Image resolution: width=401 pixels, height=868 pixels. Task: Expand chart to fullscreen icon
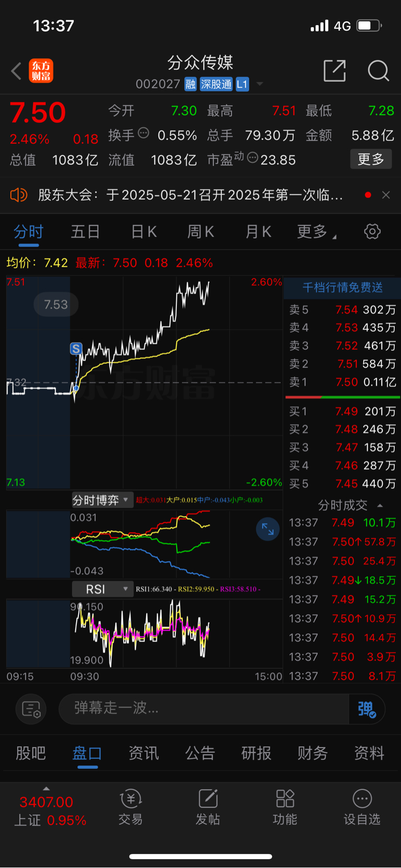[268, 529]
